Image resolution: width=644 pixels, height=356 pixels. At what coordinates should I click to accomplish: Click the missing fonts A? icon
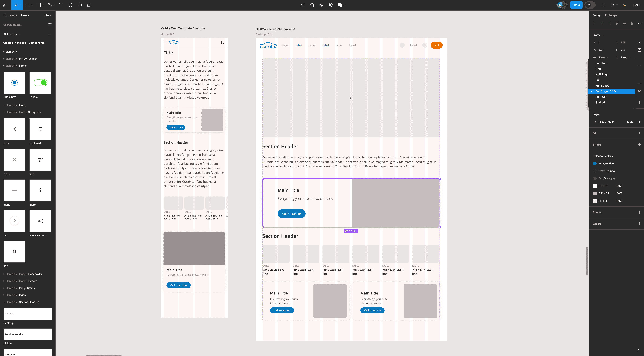click(624, 5)
